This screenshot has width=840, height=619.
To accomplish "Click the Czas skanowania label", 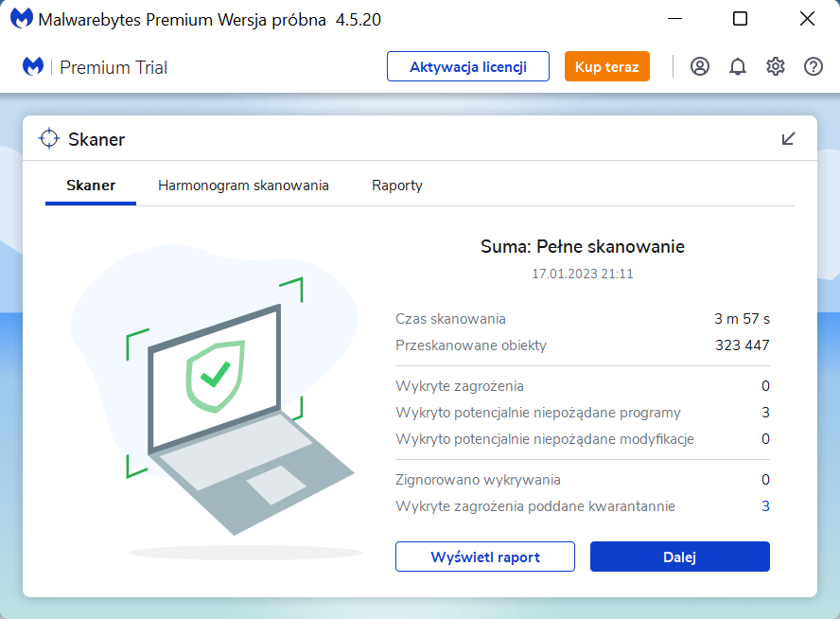I will 450,319.
